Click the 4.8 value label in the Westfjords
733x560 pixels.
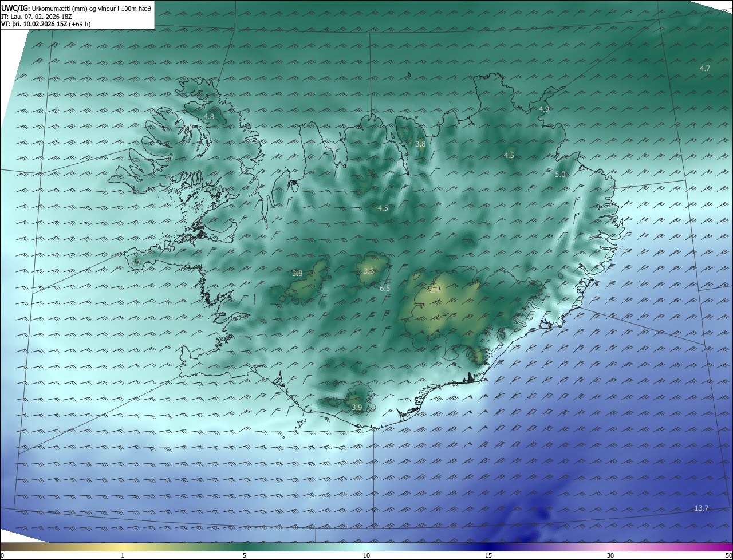point(209,116)
